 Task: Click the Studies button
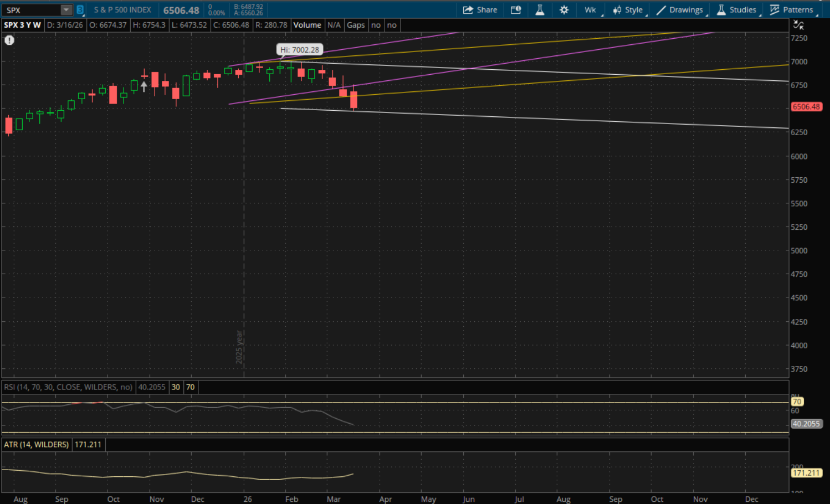[737, 10]
